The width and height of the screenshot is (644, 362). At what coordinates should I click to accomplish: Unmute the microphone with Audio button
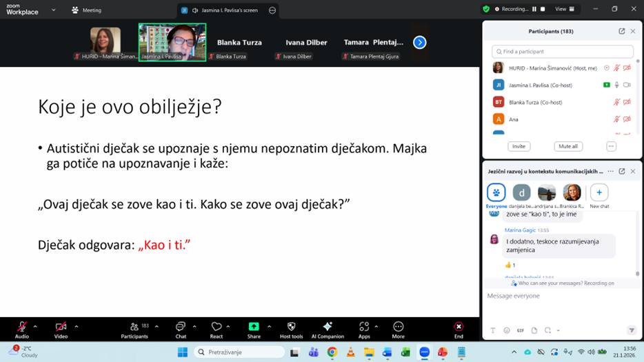tap(22, 326)
